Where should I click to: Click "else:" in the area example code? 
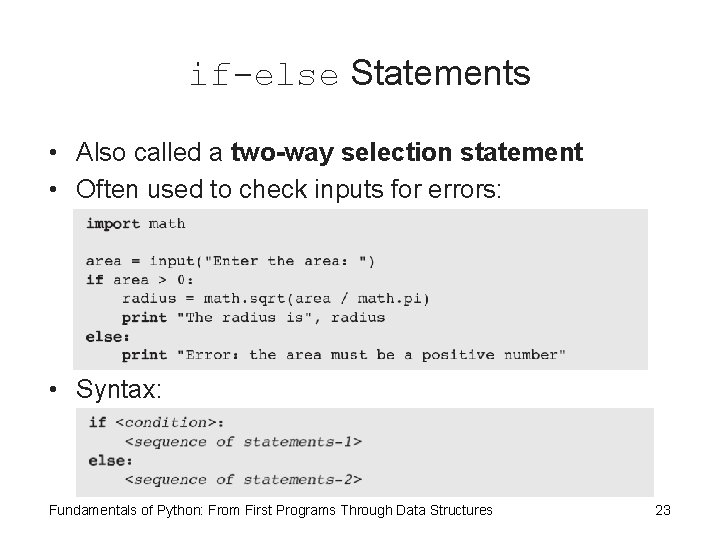pos(108,336)
